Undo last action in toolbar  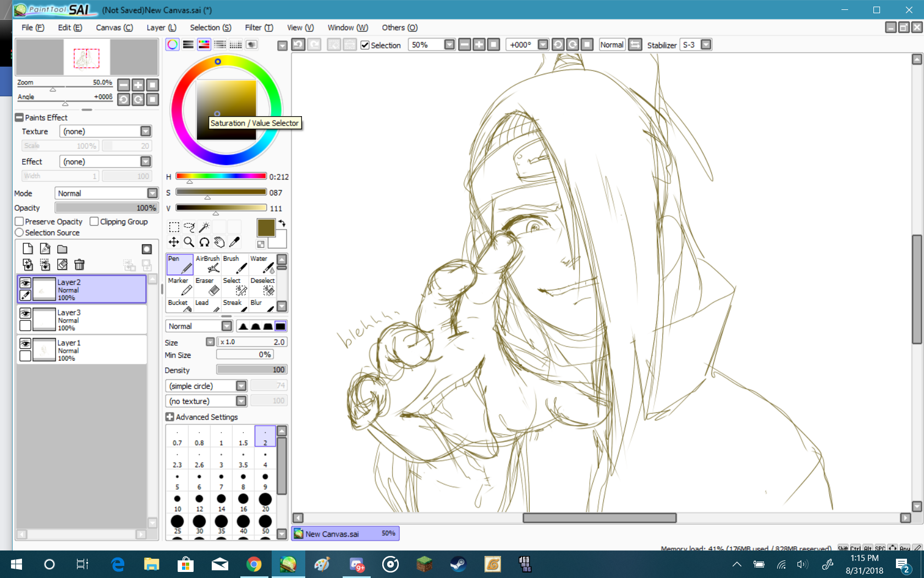click(x=299, y=45)
